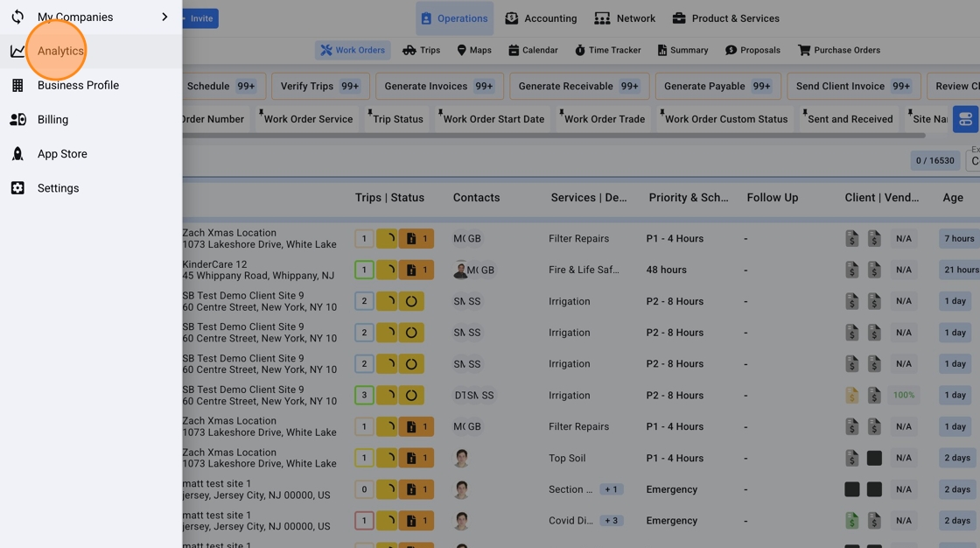Switch to the Accounting tab

[542, 18]
